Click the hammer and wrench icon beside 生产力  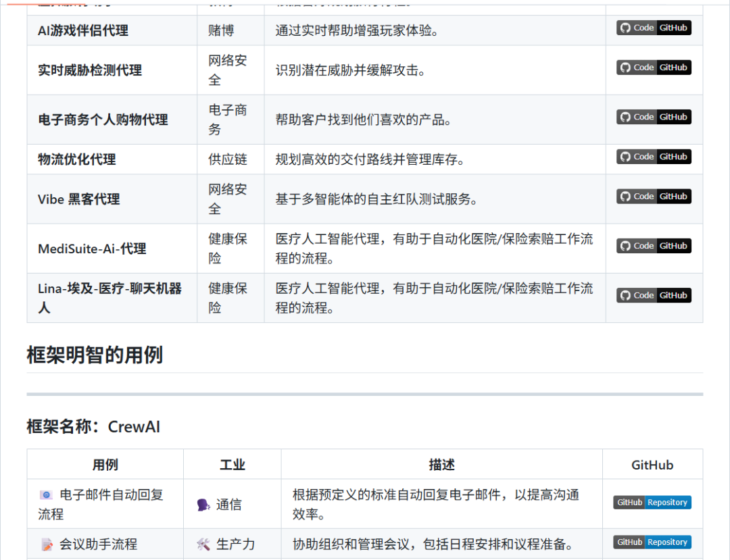[x=203, y=544]
